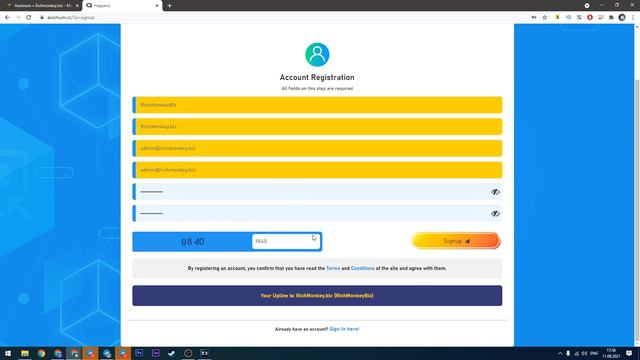
Task: Open the taskbar clock and date
Action: tap(611, 353)
